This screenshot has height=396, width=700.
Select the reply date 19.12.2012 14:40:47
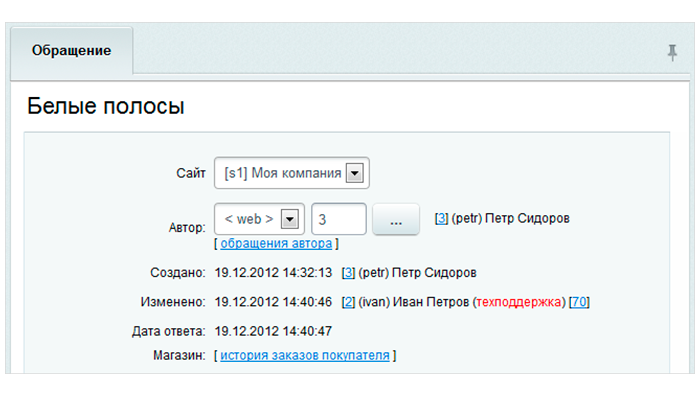click(273, 331)
